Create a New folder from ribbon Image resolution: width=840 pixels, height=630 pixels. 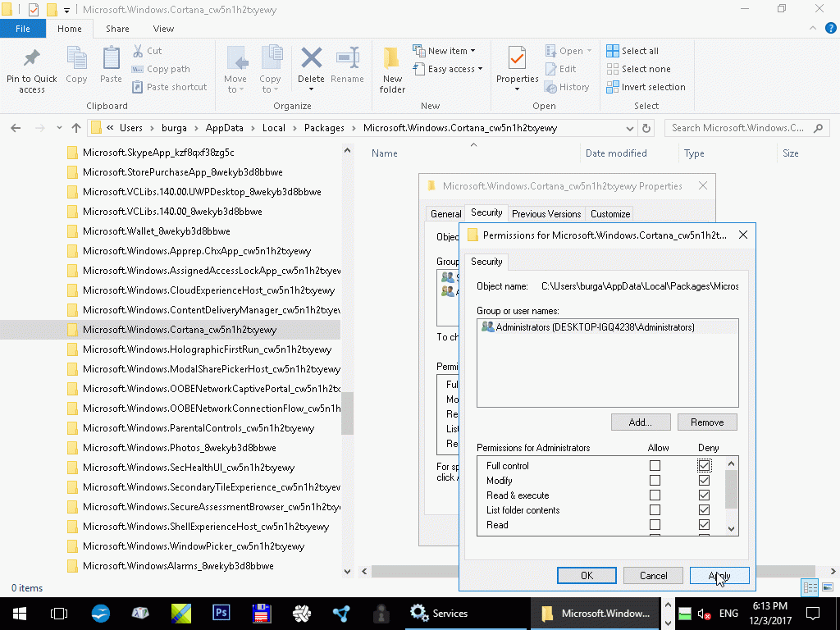pos(392,70)
